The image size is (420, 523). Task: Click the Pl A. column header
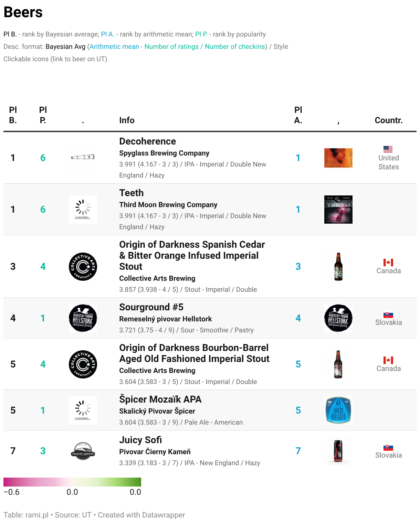coord(298,115)
